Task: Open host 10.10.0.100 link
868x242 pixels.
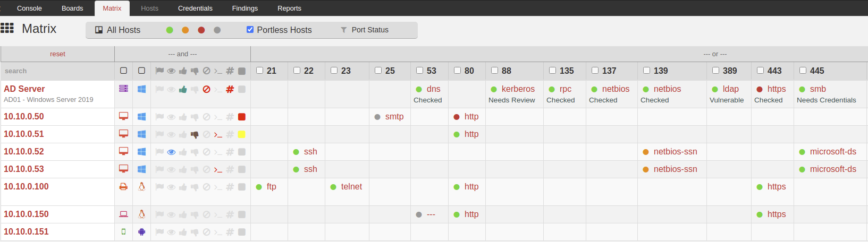Action: tap(26, 186)
